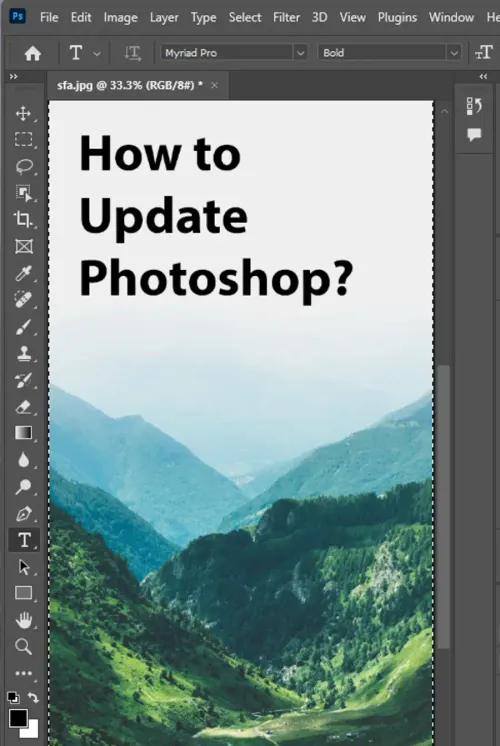500x746 pixels.
Task: Reset default foreground and background colors
Action: click(x=13, y=697)
